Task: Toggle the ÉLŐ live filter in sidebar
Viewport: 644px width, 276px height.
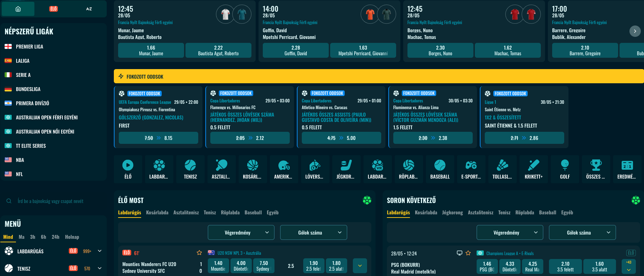Action: pyautogui.click(x=54, y=9)
